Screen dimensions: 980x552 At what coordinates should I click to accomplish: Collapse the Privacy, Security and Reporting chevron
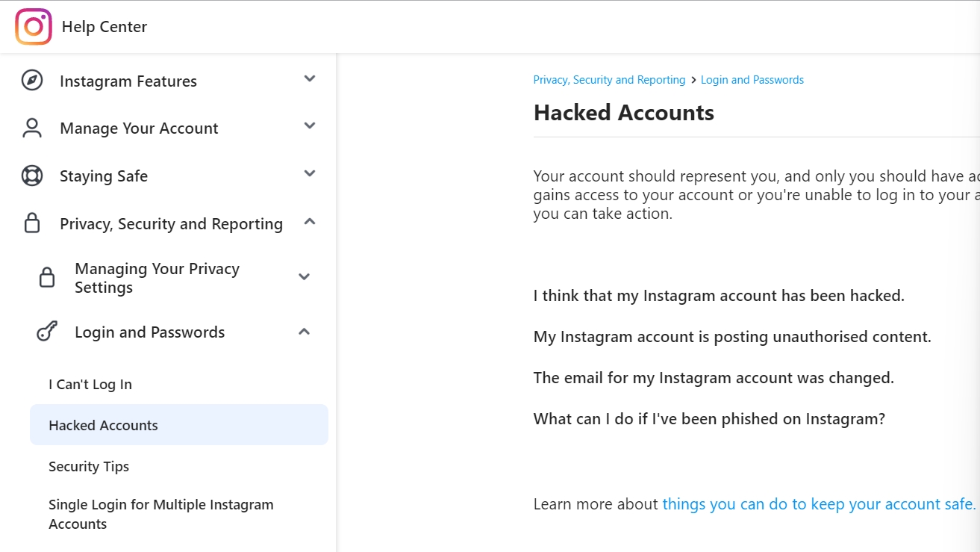310,221
